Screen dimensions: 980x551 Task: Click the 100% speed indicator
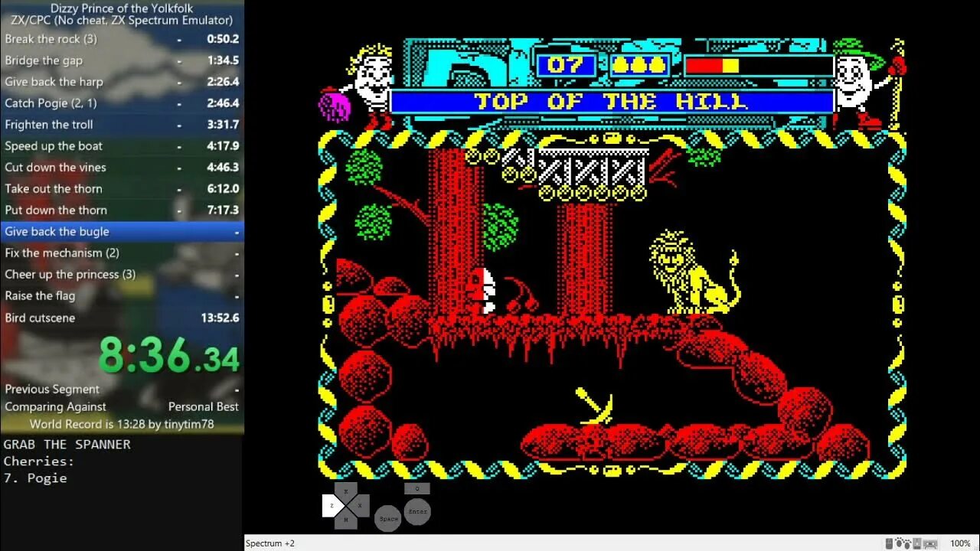[960, 543]
